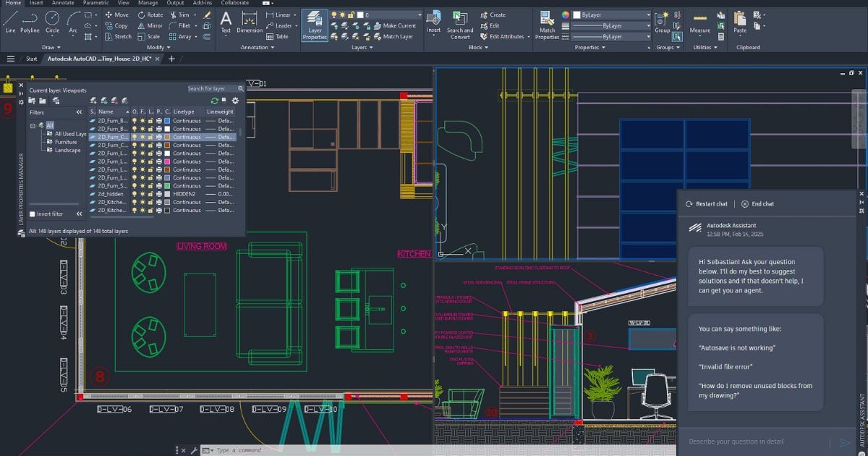Screen dimensions: 868x456
Task: Open the Insert ribbon tab
Action: (x=36, y=3)
